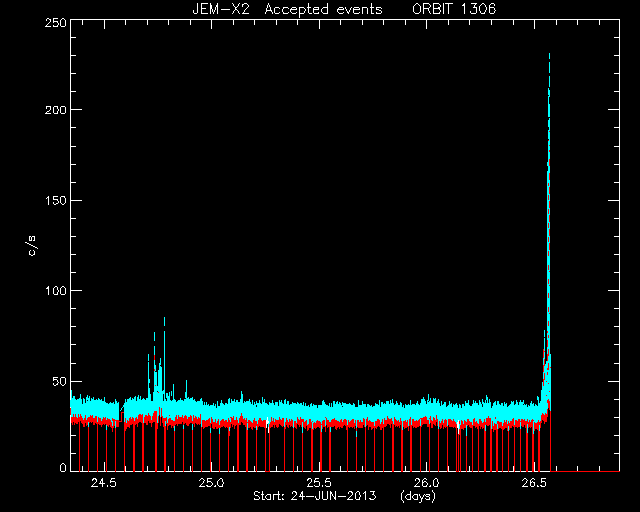Click the 50 y-axis tick label
The image size is (640, 512).
coord(59,381)
